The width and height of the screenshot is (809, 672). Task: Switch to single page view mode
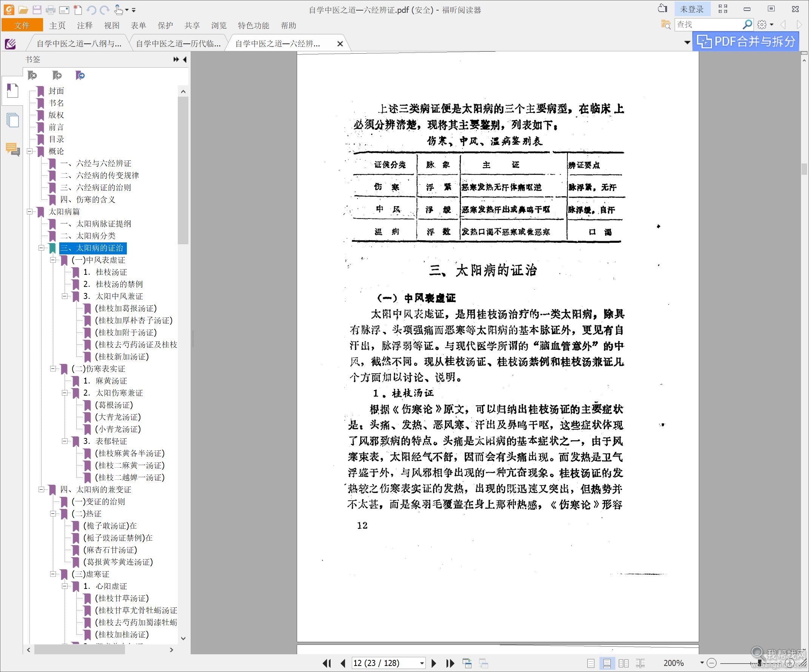tap(590, 663)
